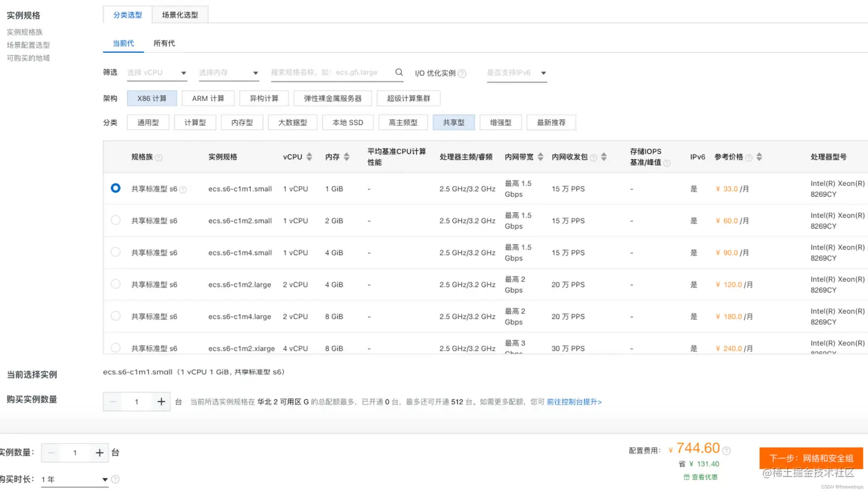Click the 存储IOPS 基准/峰值 help icon
The width and height of the screenshot is (868, 492).
click(x=666, y=162)
